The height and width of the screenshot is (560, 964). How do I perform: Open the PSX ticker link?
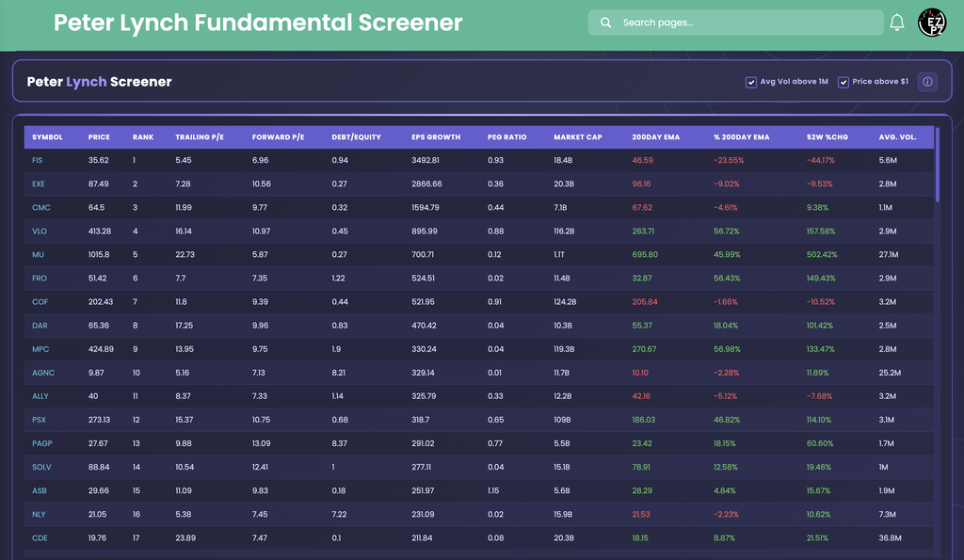[40, 420]
